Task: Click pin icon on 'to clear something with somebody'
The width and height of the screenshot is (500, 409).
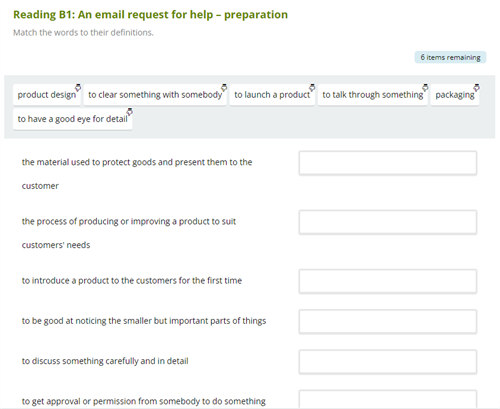Action: click(224, 88)
